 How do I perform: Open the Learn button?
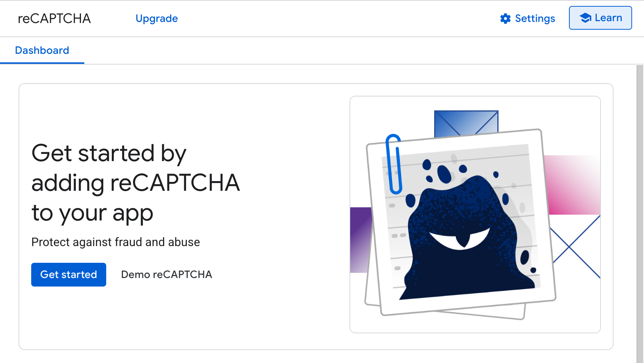click(600, 18)
